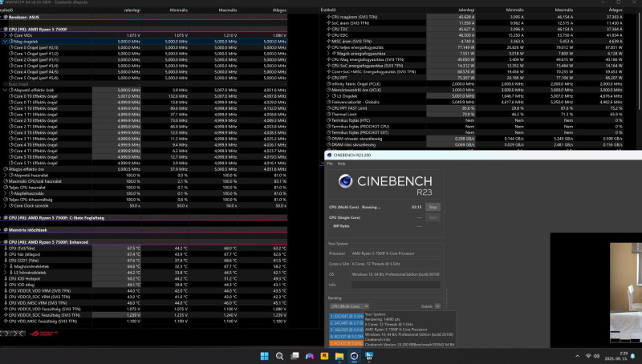This screenshot has height=364, width=642.
Task: Click the clock icon on Core 5 Órajel row
Action: pyautogui.click(x=11, y=78)
